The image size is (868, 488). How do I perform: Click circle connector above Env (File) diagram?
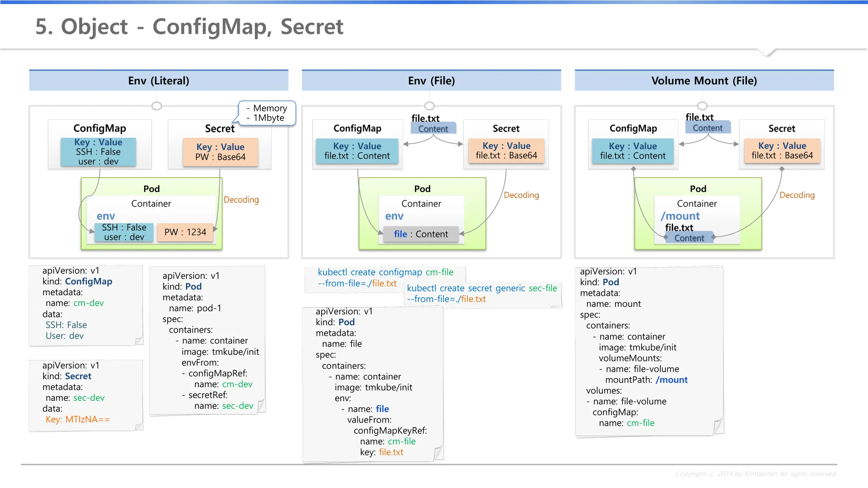click(x=429, y=105)
